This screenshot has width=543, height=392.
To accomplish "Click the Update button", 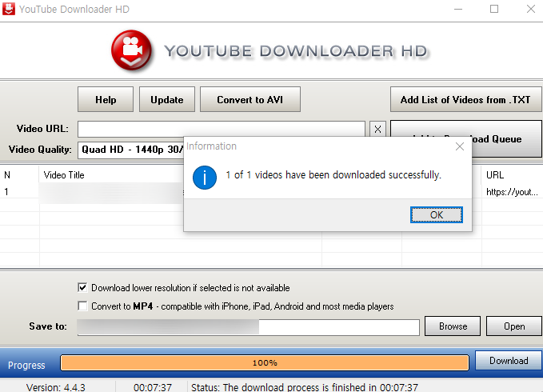I will (167, 99).
